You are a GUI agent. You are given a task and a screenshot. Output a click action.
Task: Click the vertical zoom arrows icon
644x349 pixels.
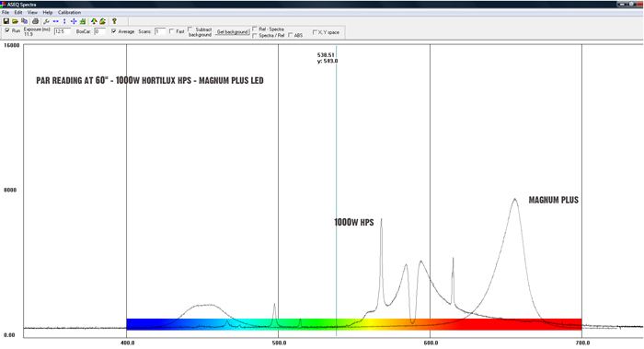click(64, 21)
